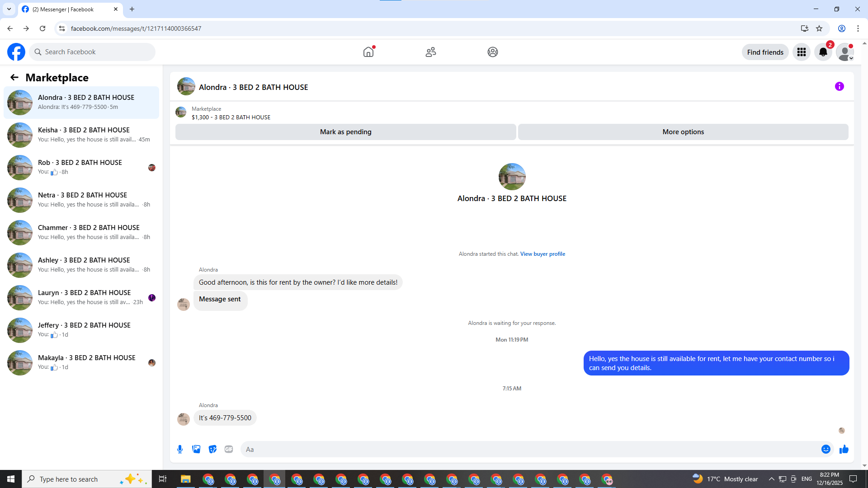Open the Alondra conversation in the list
868x488 pixels.
[81, 103]
